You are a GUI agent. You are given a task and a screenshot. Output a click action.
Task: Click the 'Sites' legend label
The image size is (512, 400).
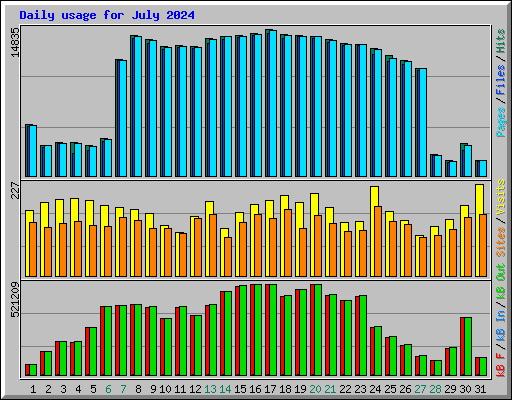tap(500, 242)
